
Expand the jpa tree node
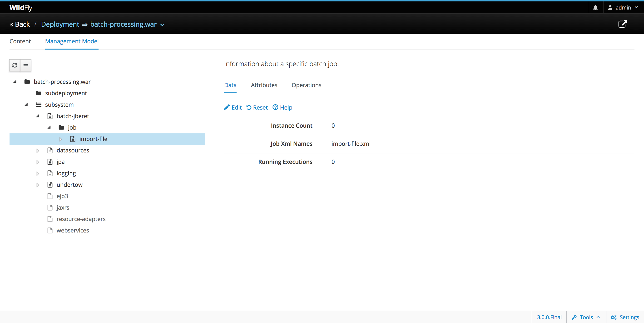click(x=38, y=162)
